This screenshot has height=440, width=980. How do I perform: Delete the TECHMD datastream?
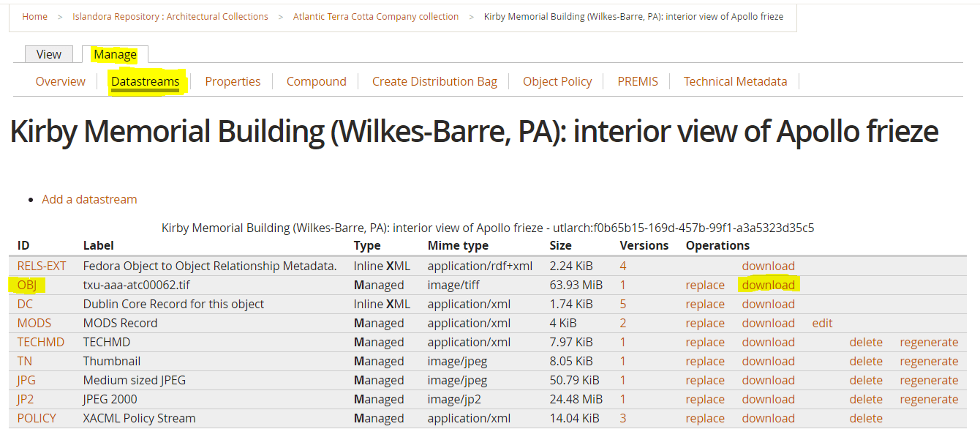[x=866, y=342]
